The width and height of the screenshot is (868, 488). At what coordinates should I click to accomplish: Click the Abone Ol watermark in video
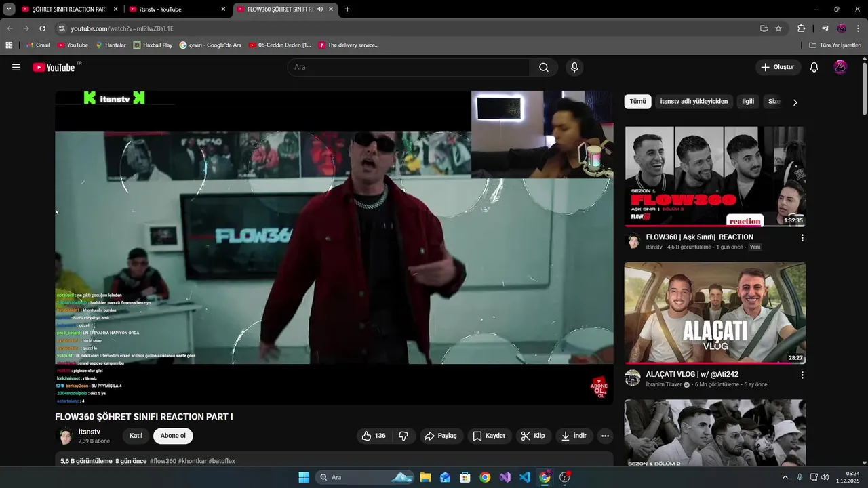pos(599,387)
